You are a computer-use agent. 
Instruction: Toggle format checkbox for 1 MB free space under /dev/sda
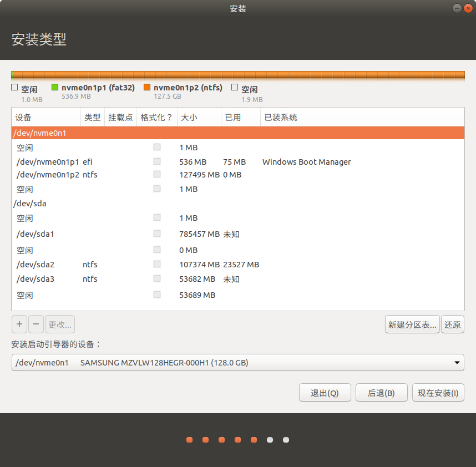click(157, 217)
